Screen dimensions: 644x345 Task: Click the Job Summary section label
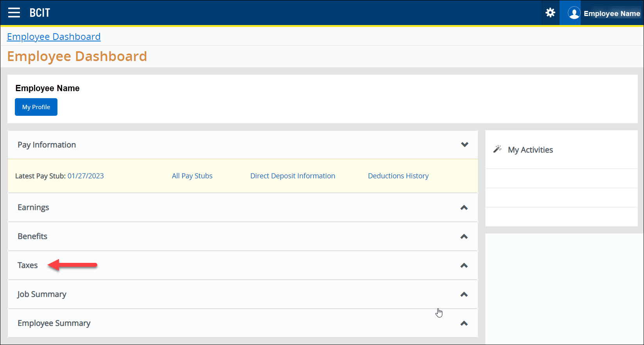point(42,294)
